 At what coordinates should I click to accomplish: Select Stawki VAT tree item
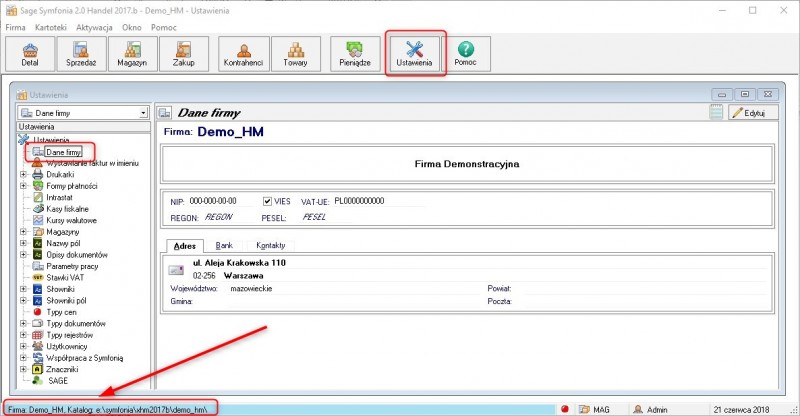[65, 278]
